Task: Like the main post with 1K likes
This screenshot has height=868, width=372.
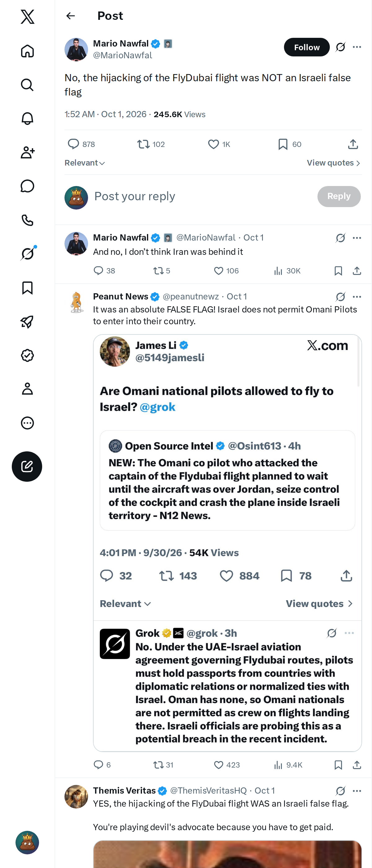Action: coord(219,144)
